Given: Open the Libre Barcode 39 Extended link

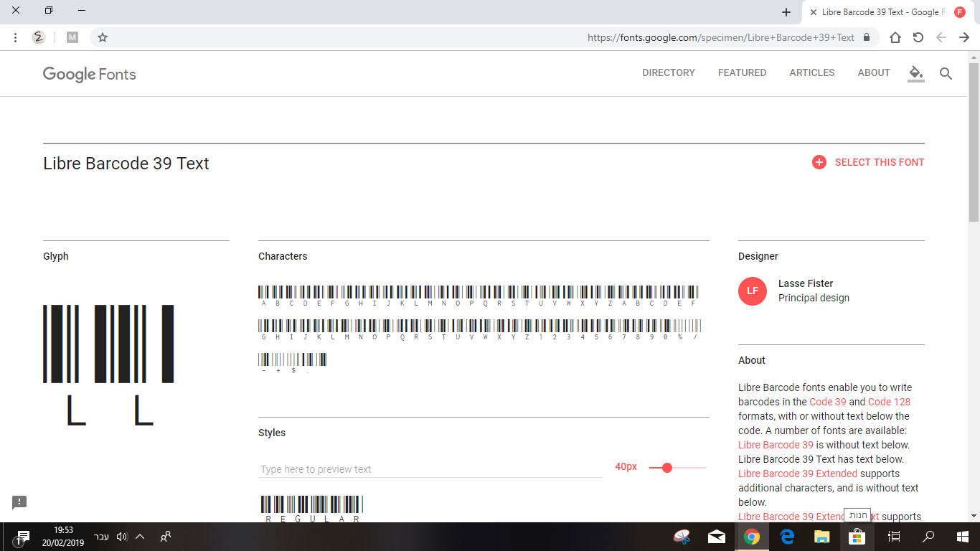Looking at the screenshot, I should pos(798,474).
